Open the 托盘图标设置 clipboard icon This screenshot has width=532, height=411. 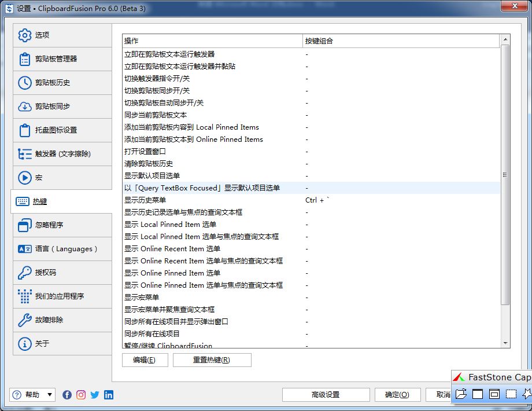pyautogui.click(x=25, y=130)
